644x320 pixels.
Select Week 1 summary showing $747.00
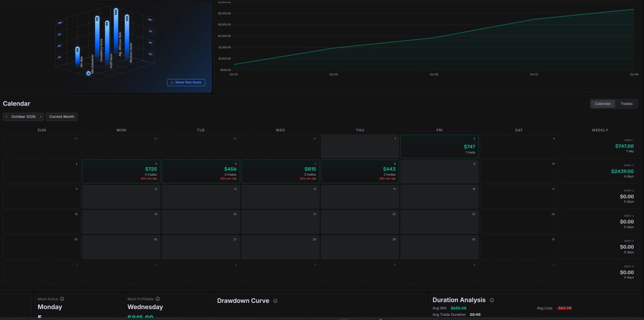[x=600, y=146]
